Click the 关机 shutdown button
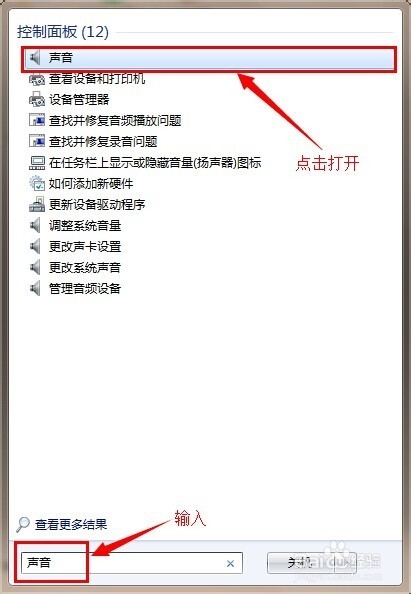Screen dimensions: 411x594 (x=300, y=563)
